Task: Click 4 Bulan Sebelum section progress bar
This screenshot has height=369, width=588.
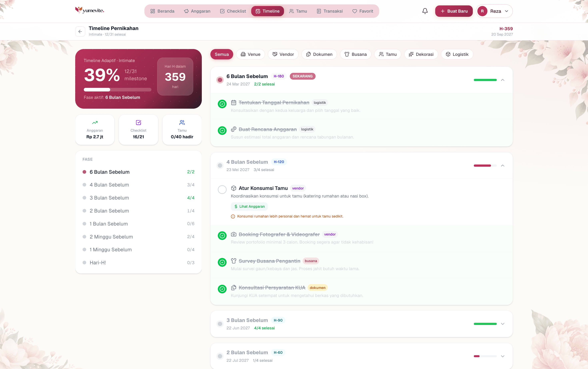Action: 485,166
